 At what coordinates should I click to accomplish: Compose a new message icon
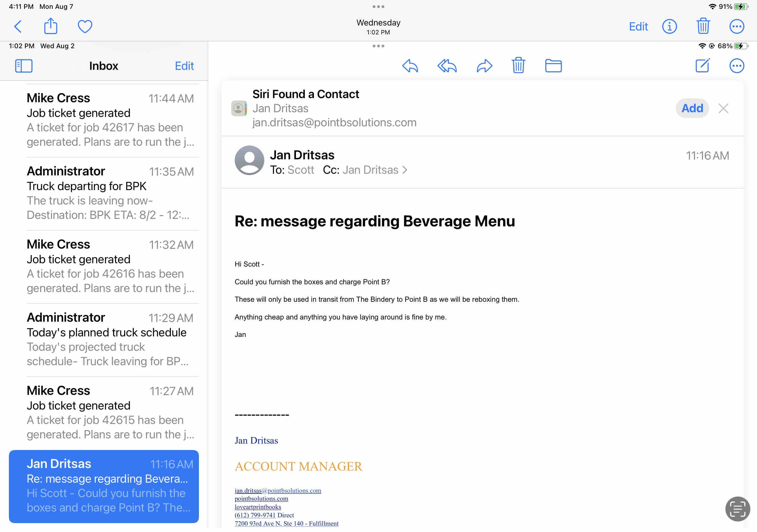(703, 66)
